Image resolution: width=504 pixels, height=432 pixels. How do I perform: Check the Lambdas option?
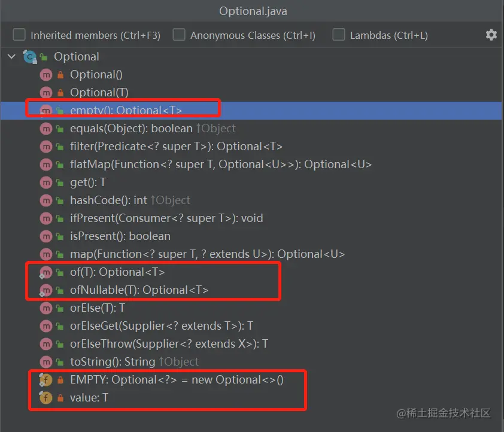(x=339, y=35)
